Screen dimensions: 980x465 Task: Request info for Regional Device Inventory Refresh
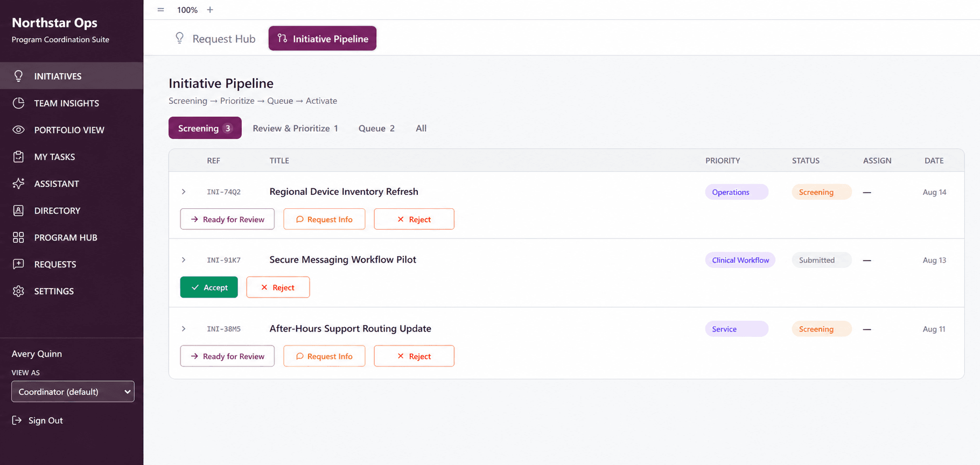coord(324,219)
